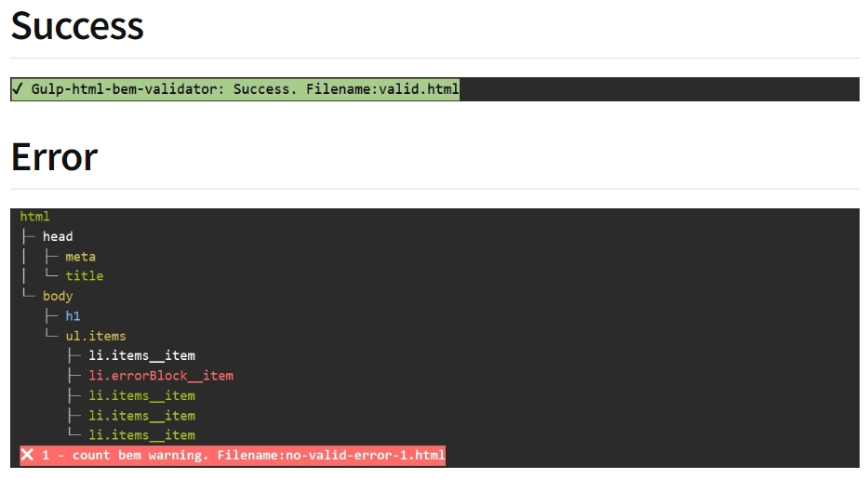868x479 pixels.
Task: Click the green success message bar
Action: [x=235, y=89]
